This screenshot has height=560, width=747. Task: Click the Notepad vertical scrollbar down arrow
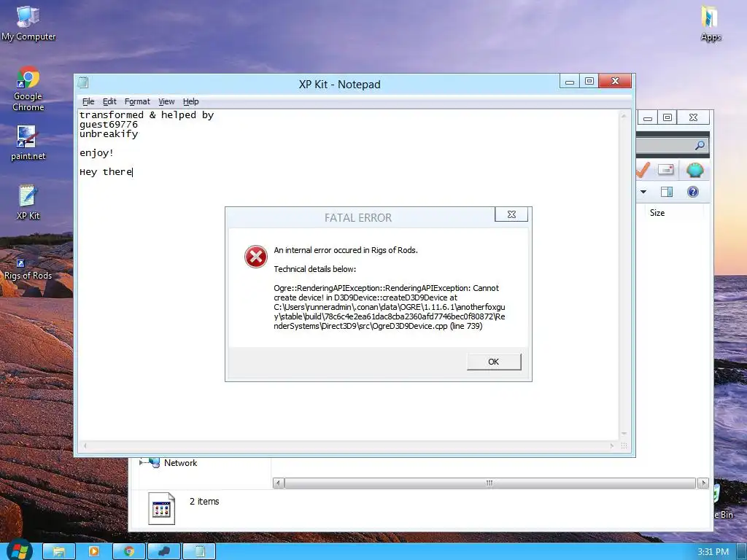coord(624,434)
